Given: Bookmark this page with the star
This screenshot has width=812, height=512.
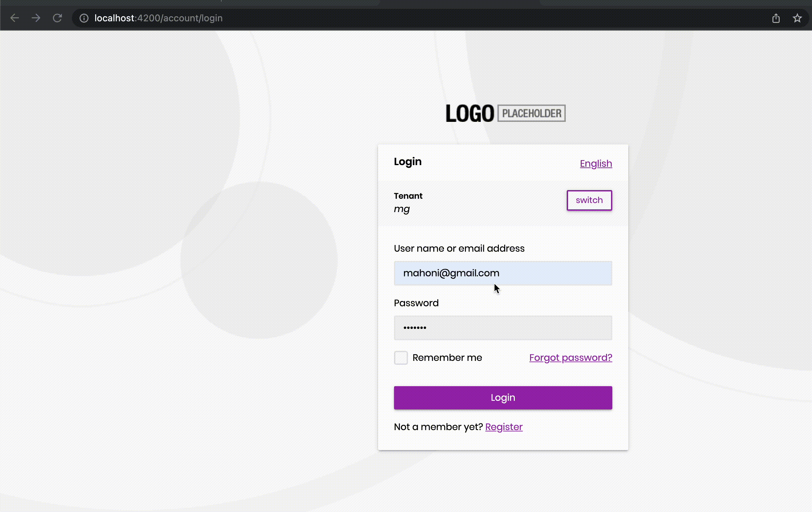Looking at the screenshot, I should [797, 18].
